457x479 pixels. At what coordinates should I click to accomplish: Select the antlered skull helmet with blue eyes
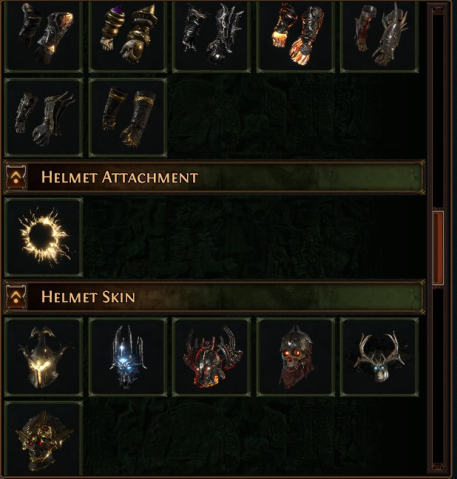379,357
